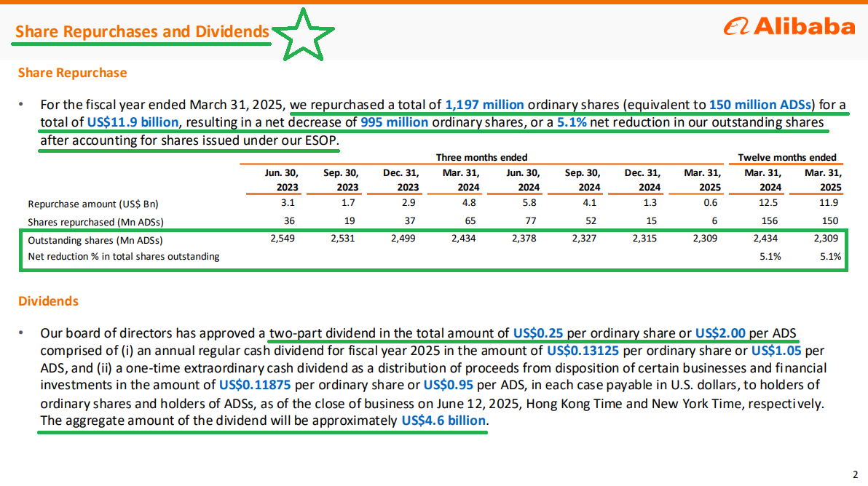
Task: Click the Alibaba logo
Action: tap(789, 26)
